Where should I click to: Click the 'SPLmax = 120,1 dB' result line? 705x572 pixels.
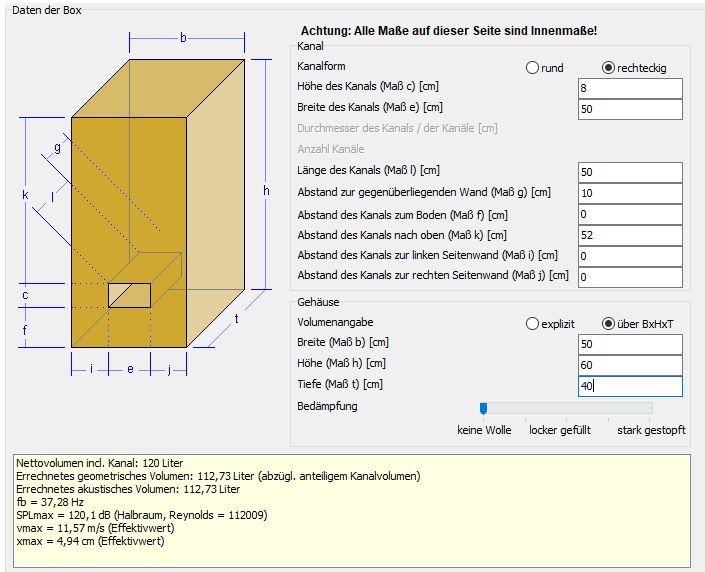pos(142,515)
